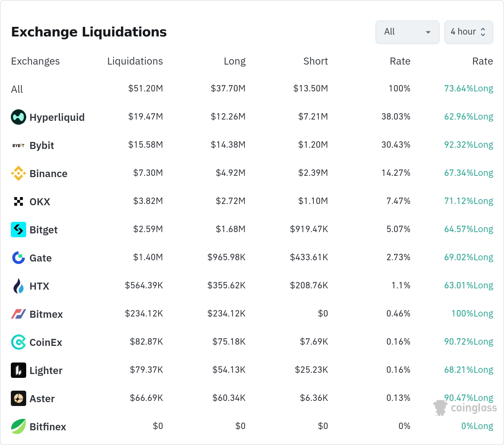Open the Binance exchange name link
Image resolution: width=504 pixels, height=445 pixels.
tap(48, 174)
